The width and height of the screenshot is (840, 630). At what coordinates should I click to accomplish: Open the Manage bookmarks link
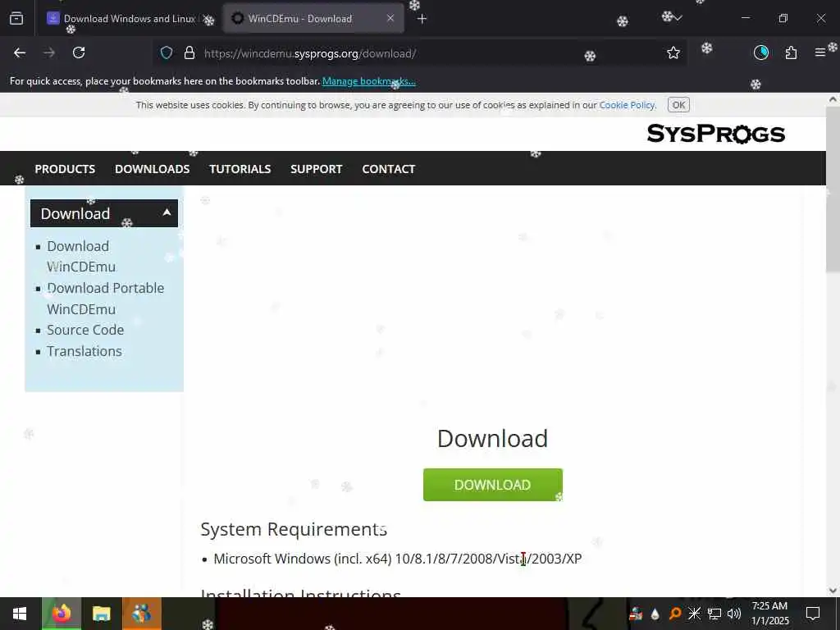pos(368,81)
